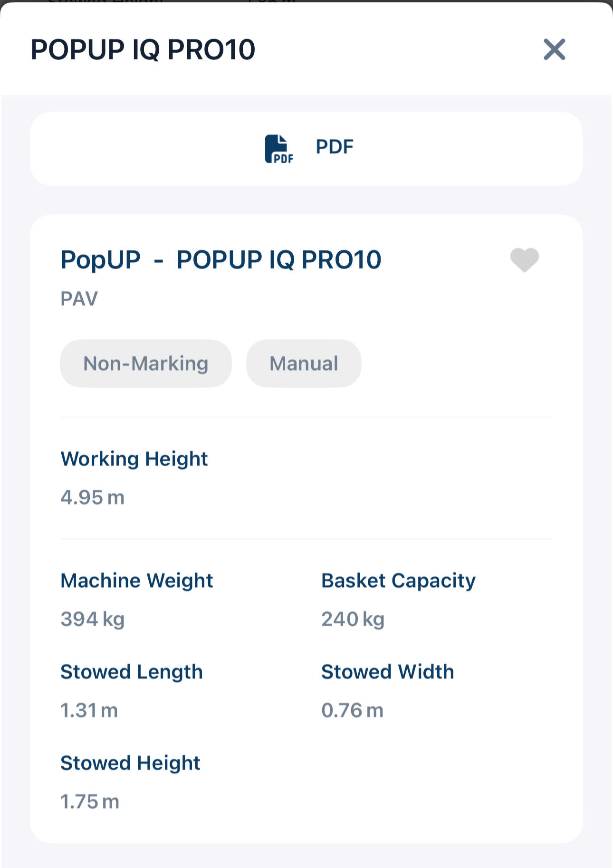This screenshot has width=613, height=868.
Task: Click the 4.95 m working height value
Action: pos(92,497)
